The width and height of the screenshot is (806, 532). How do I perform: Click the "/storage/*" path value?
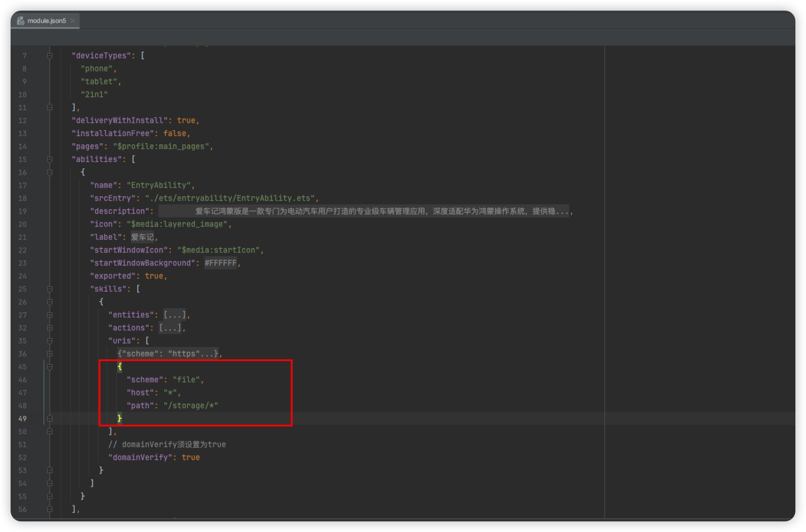click(191, 405)
